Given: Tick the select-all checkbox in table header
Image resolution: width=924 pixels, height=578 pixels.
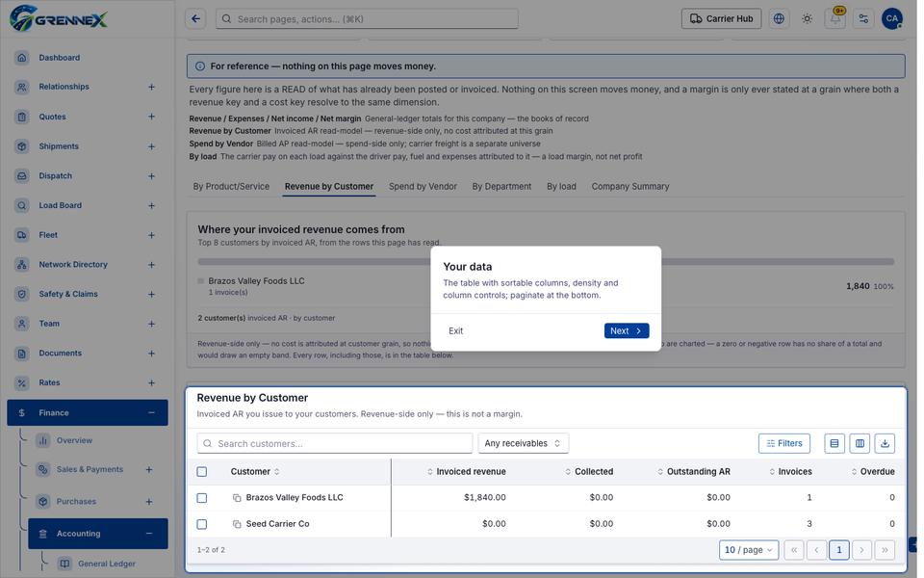Looking at the screenshot, I should 202,472.
